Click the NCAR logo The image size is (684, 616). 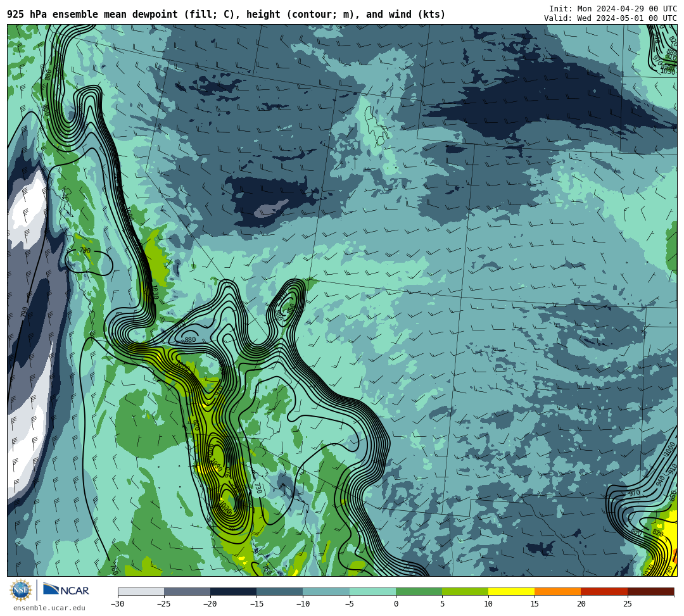coord(66,590)
